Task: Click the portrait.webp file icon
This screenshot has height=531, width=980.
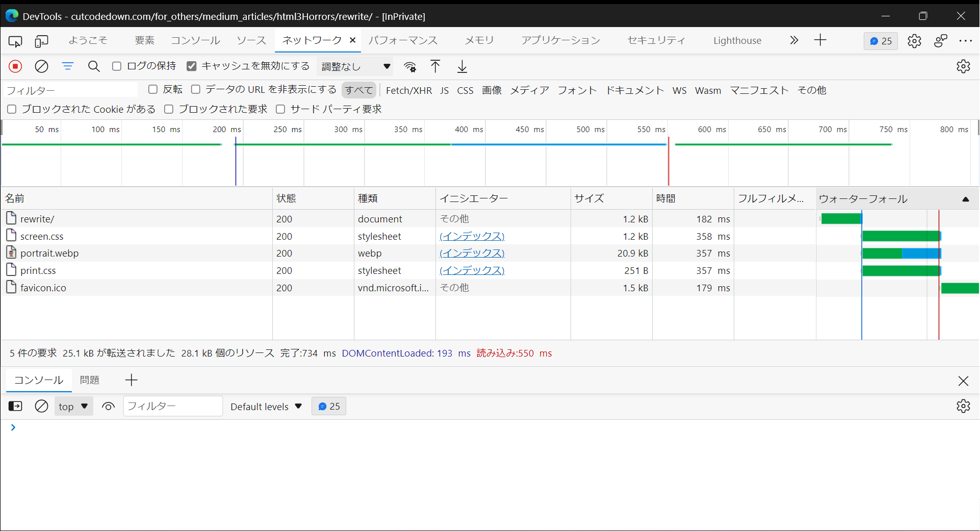Action: (11, 252)
